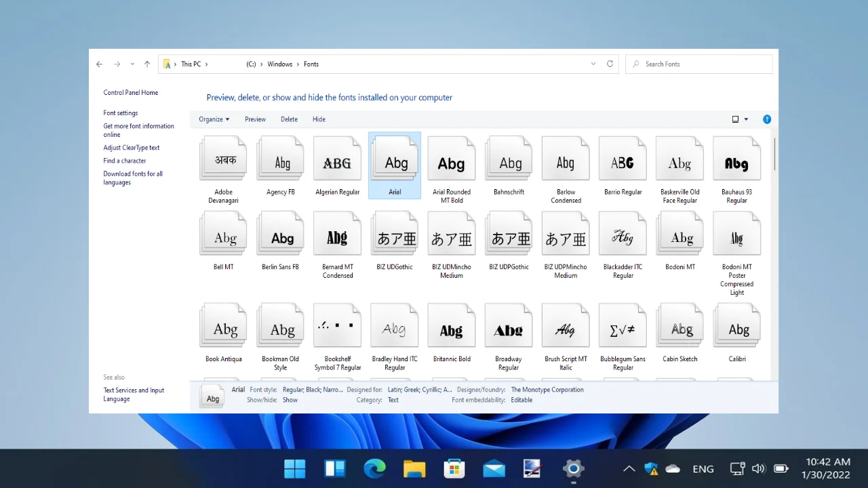Go up one folder level arrow

click(147, 64)
